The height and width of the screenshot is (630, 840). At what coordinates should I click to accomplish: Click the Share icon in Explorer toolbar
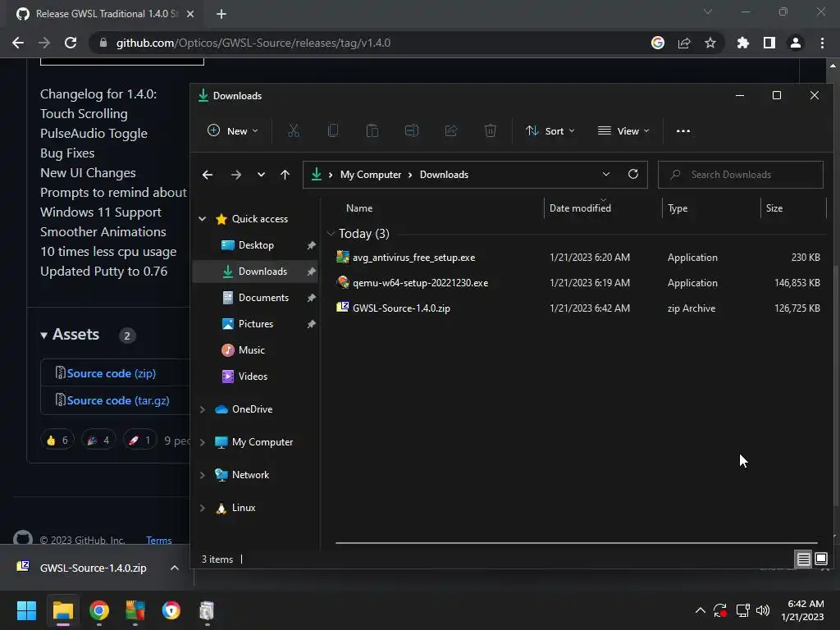point(451,130)
